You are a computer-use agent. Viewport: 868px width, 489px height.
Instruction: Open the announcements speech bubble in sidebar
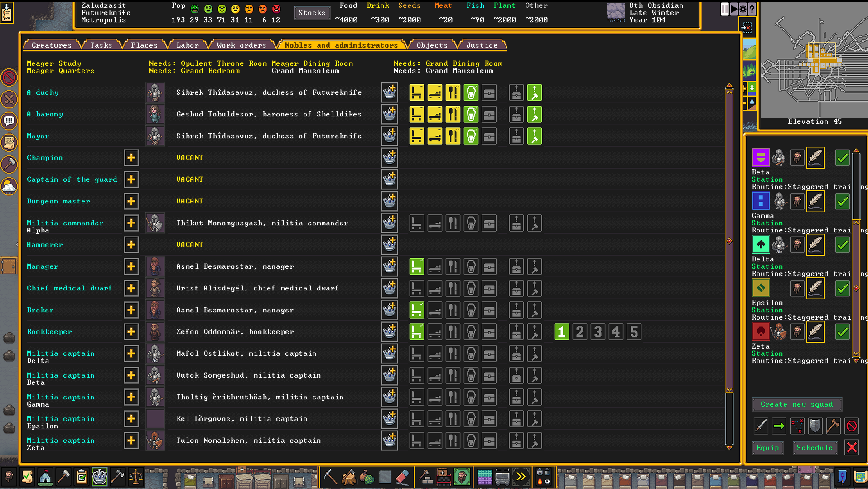tap(9, 121)
